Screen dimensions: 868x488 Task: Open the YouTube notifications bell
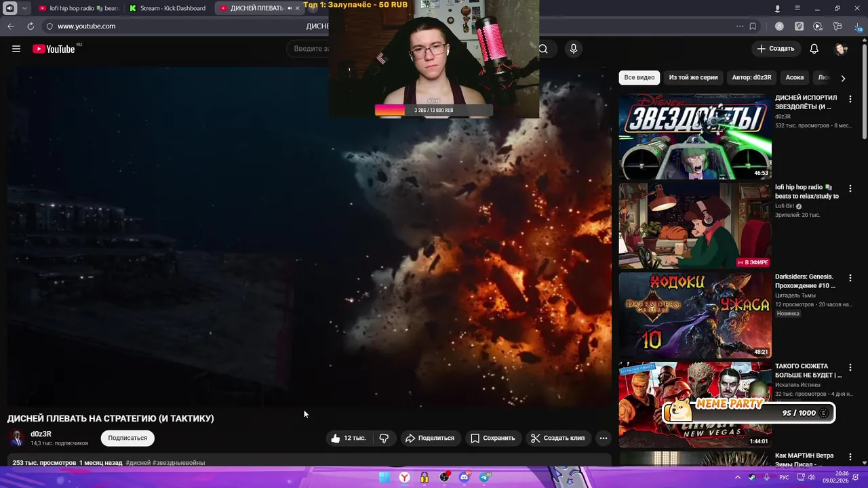[x=814, y=49]
